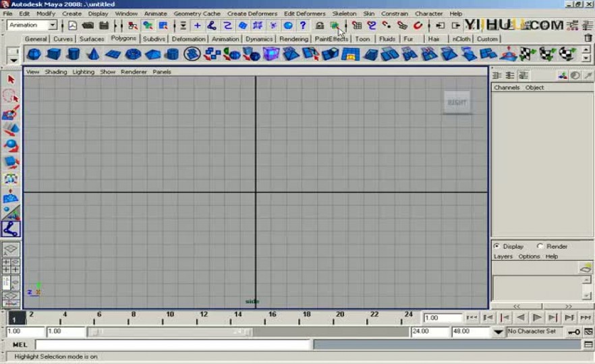Image resolution: width=595 pixels, height=364 pixels.
Task: Select the Soft Modification tool
Action: [11, 196]
